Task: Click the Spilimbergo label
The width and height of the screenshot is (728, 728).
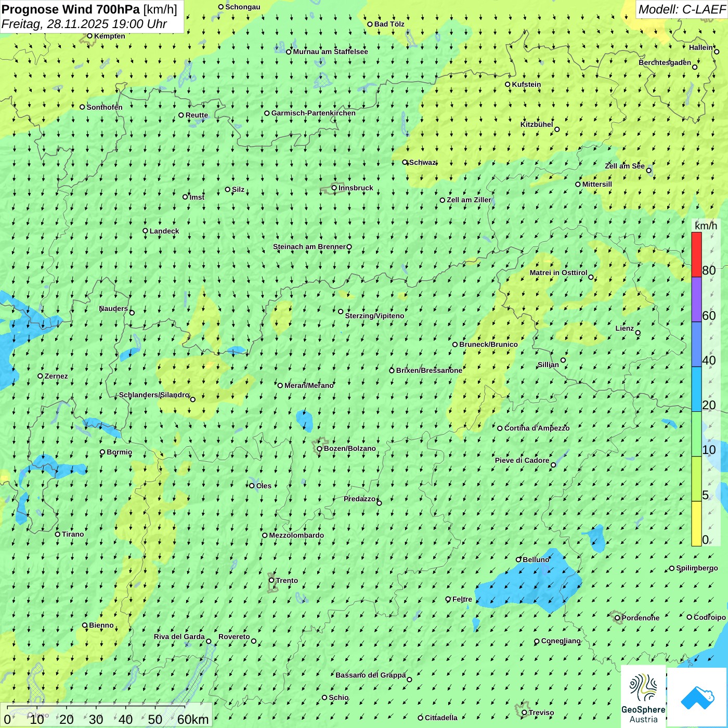Action: [697, 568]
